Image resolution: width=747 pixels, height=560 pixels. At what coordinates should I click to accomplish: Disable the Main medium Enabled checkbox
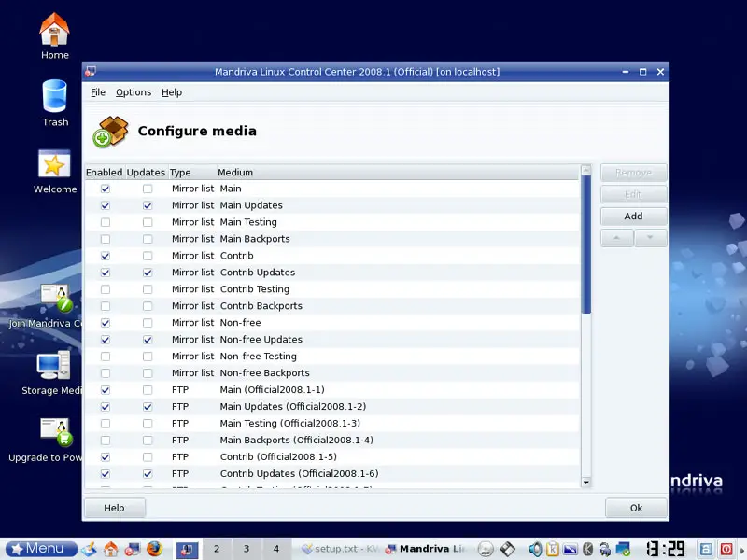(106, 189)
